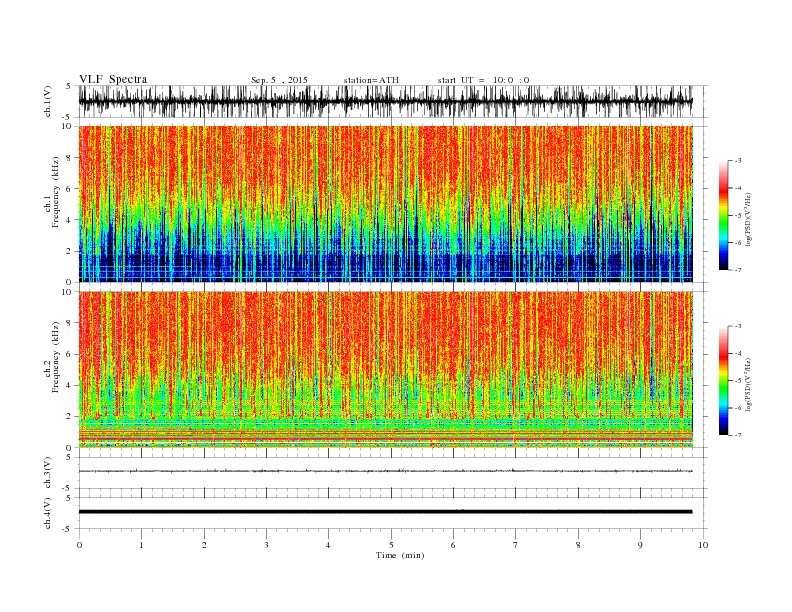Click the ch.1 frequency tick "2"
This screenshot has height=612, width=792.
[70, 251]
